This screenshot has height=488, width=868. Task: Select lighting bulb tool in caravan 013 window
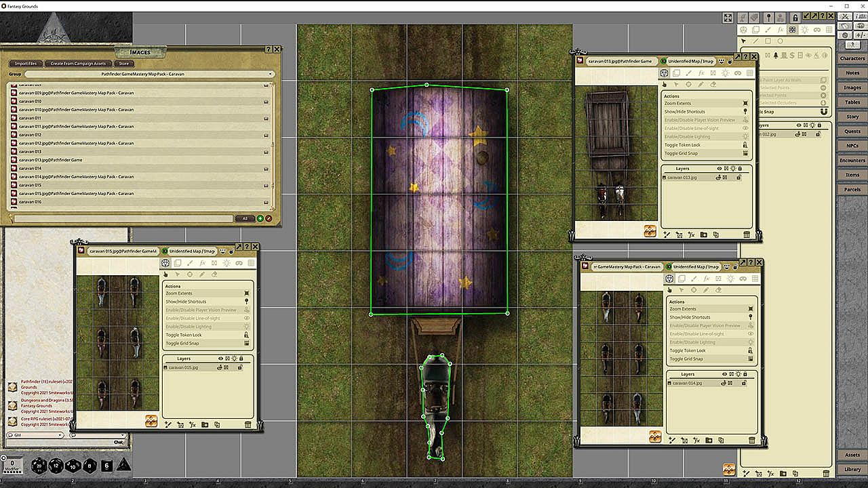click(725, 73)
